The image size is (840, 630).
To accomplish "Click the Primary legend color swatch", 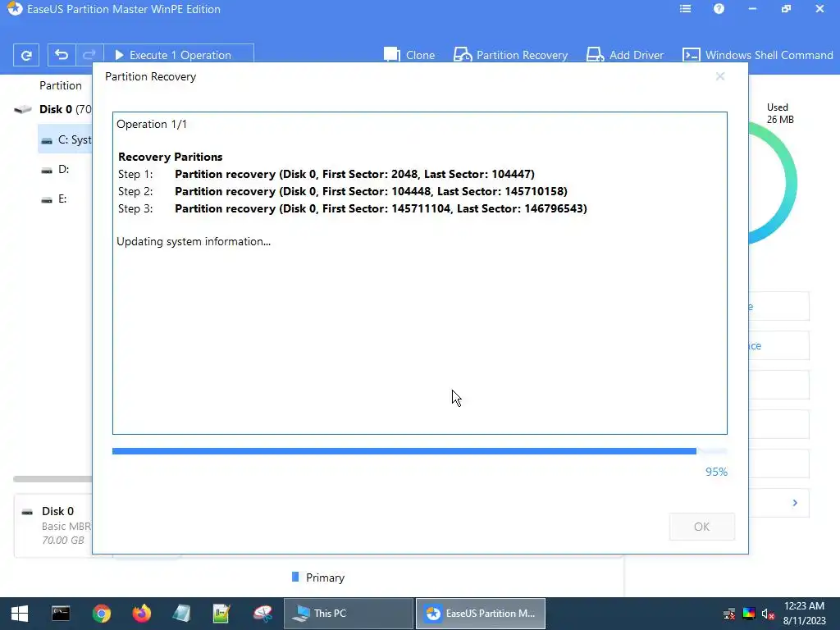I will point(295,577).
